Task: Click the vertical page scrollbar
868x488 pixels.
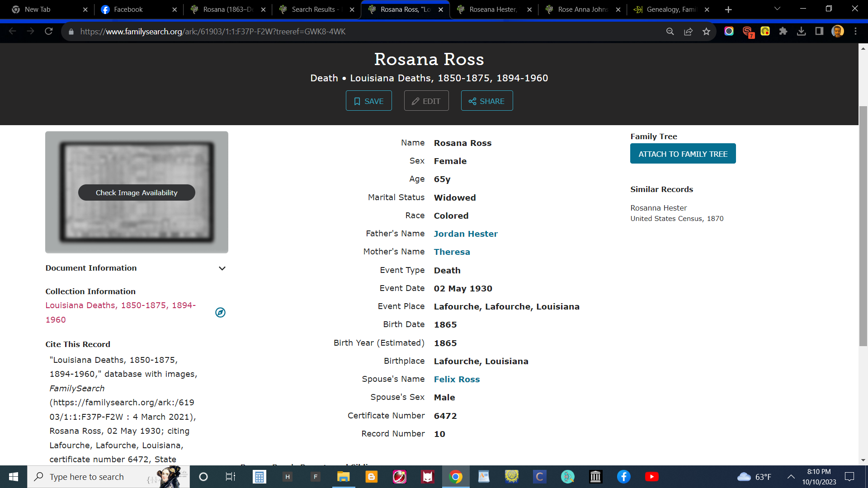Action: 863,226
